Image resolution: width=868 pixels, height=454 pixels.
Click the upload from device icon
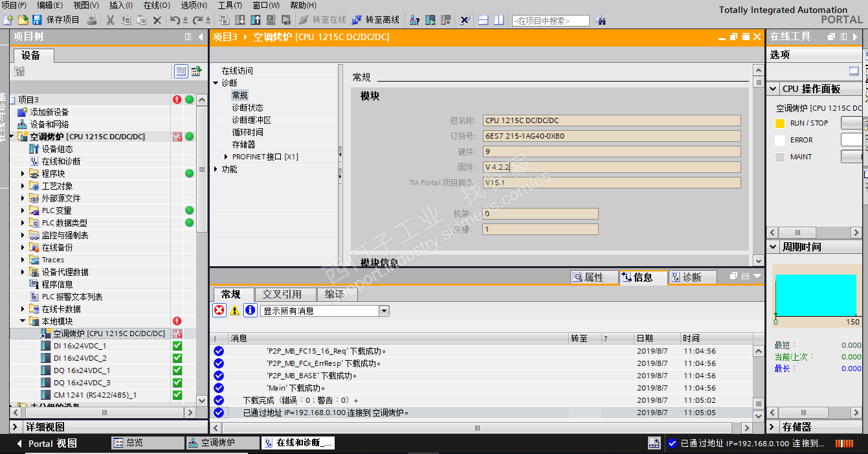point(256,20)
